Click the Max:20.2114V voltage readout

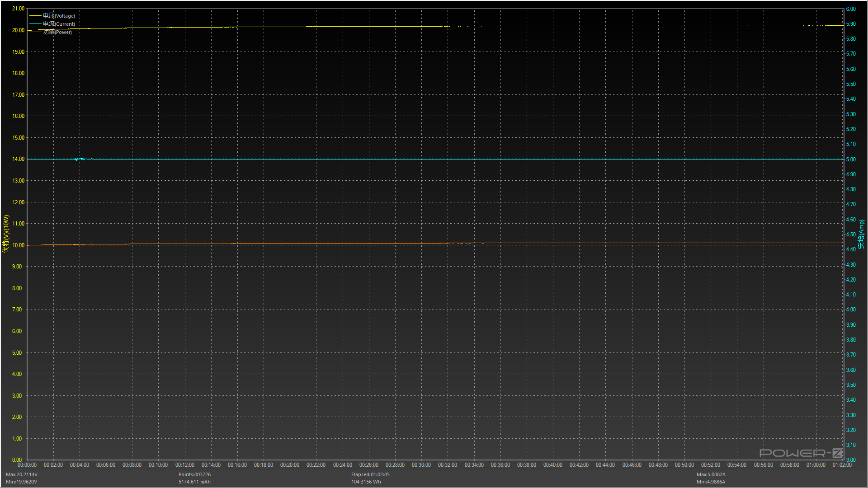click(22, 474)
